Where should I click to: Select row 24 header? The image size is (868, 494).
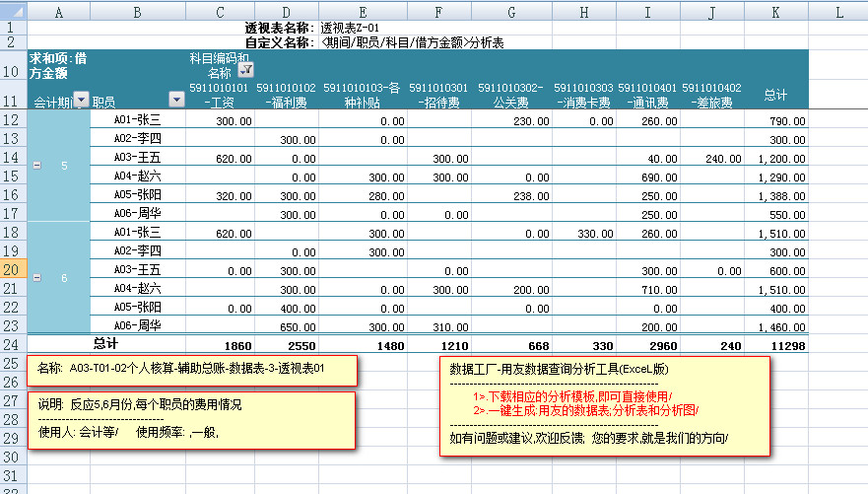(14, 344)
